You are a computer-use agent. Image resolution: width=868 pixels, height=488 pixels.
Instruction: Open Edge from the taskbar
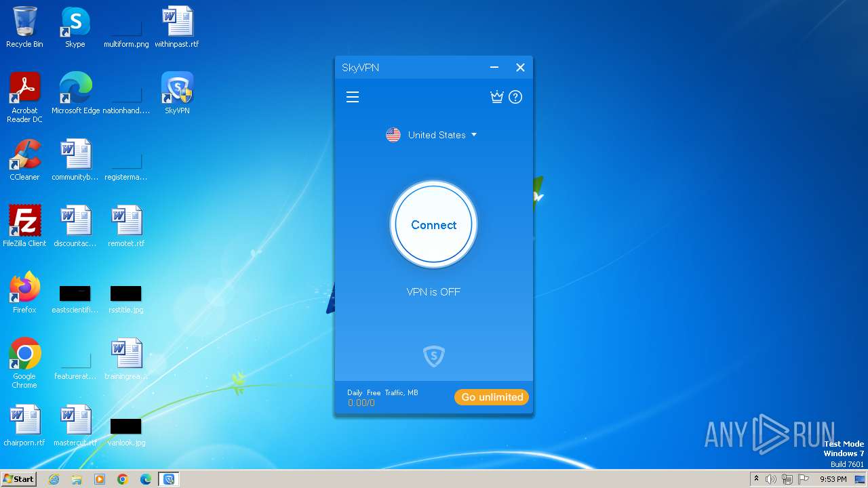point(146,479)
